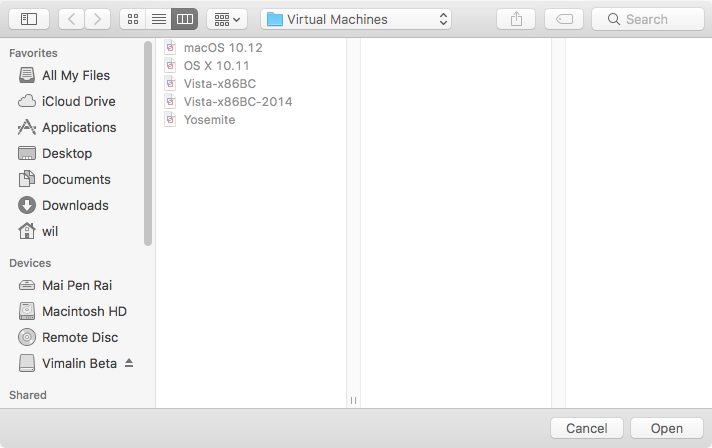Image resolution: width=712 pixels, height=448 pixels.
Task: Open the item arrangement dropdown
Action: pyautogui.click(x=227, y=19)
